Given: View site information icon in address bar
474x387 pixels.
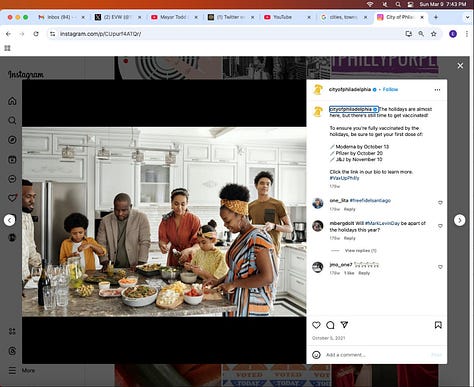Looking at the screenshot, I should [52, 34].
